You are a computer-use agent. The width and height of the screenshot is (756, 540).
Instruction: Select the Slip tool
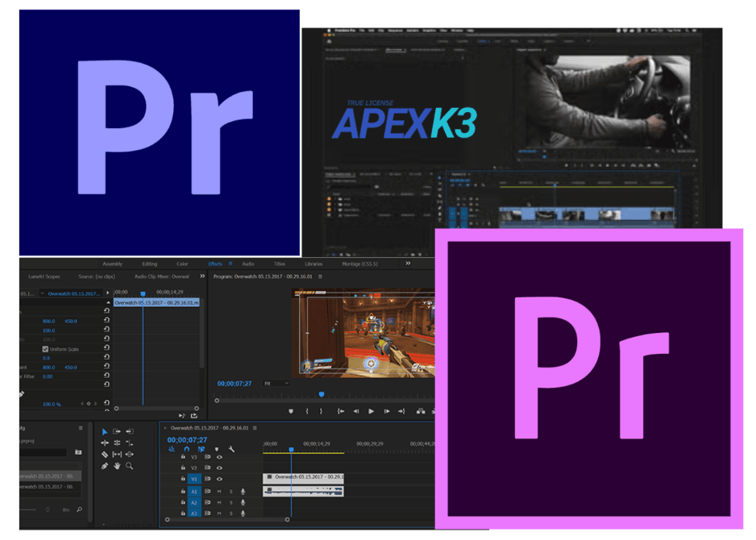[x=117, y=455]
